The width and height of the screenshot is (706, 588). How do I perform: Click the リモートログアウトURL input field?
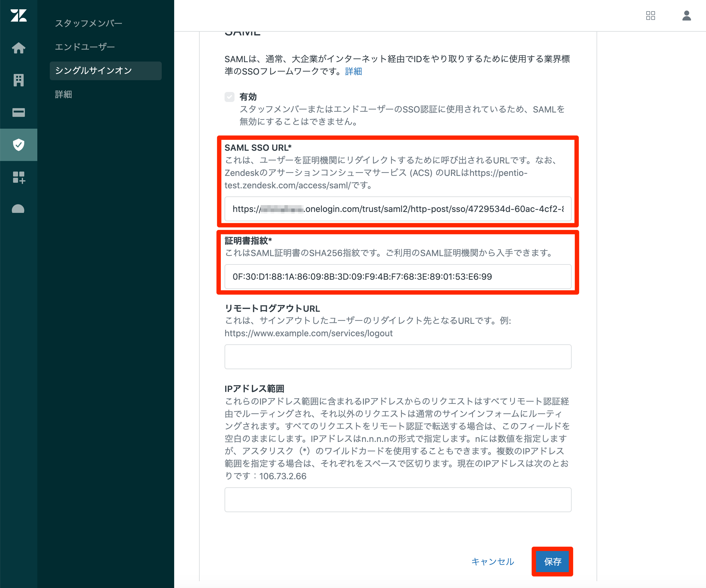(x=398, y=357)
